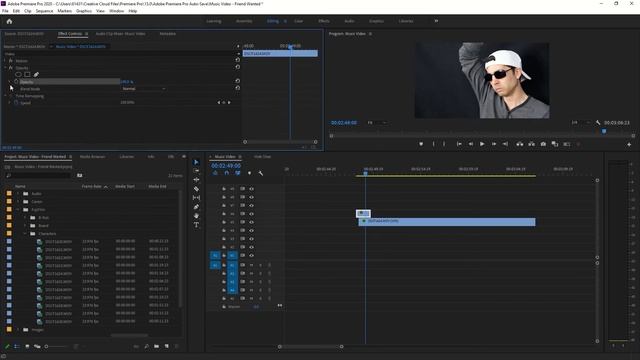Open Find in the Project panel footer
The height and width of the screenshot is (360, 640).
point(147,346)
